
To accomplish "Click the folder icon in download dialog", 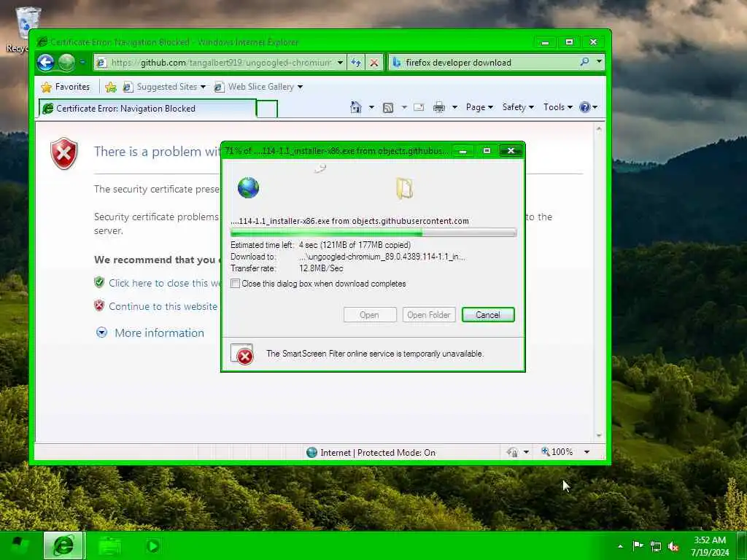I will pos(404,188).
